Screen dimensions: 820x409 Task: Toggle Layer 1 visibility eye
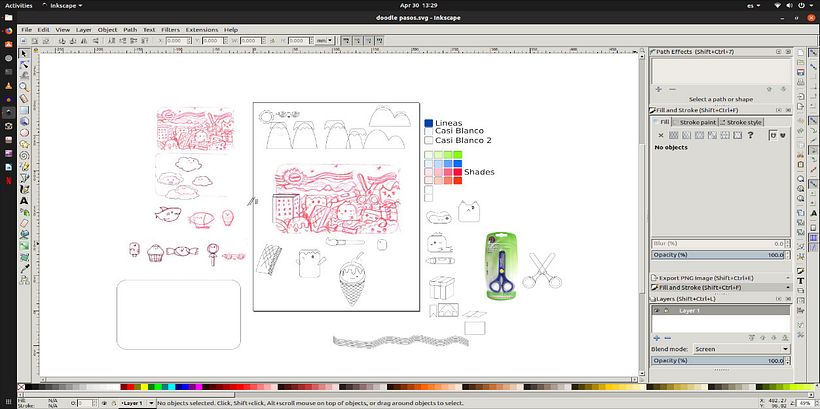657,311
